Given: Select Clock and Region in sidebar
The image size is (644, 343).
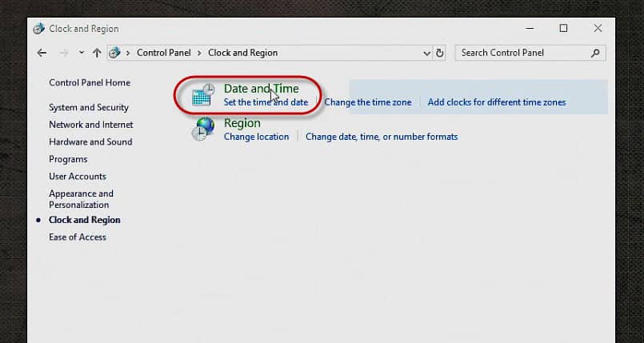Looking at the screenshot, I should (x=85, y=220).
